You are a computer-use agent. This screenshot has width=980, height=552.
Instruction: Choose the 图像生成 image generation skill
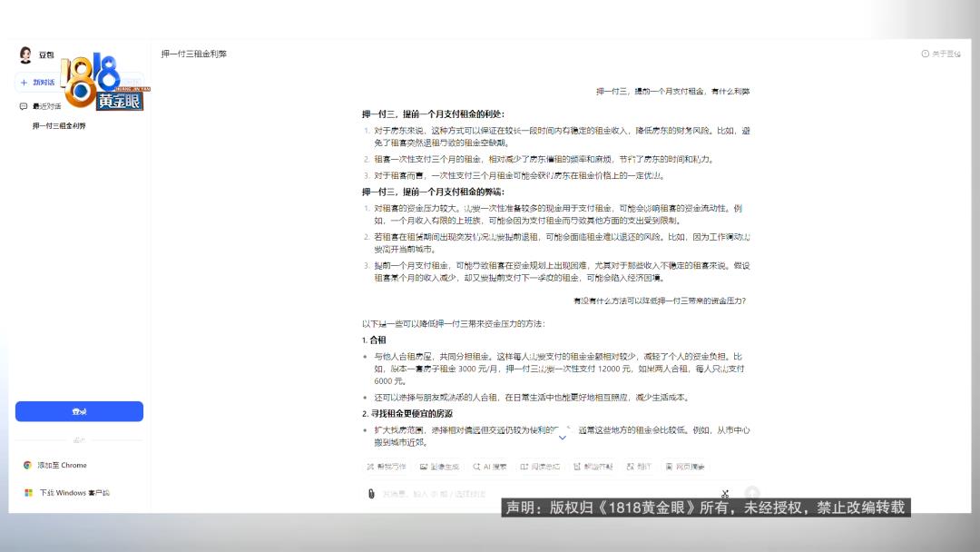(439, 467)
